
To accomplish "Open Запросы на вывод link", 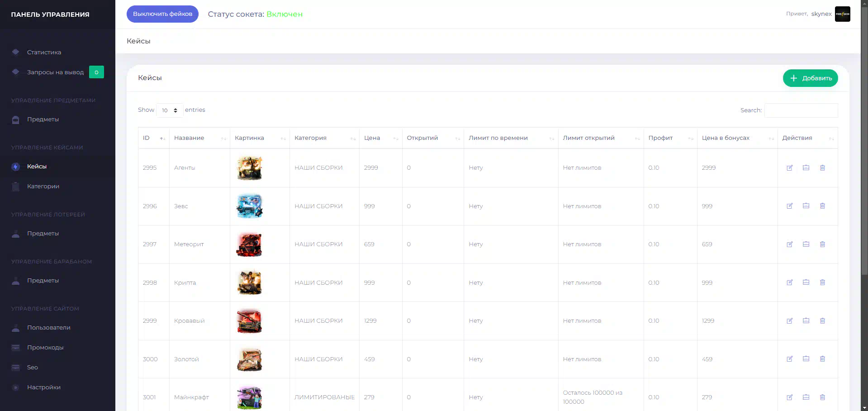I will click(55, 72).
